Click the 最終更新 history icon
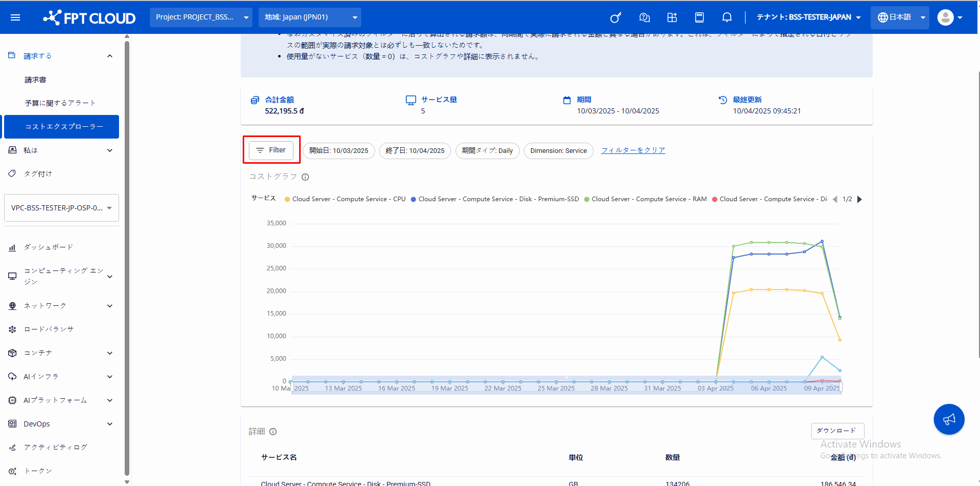Image resolution: width=980 pixels, height=486 pixels. pos(723,100)
